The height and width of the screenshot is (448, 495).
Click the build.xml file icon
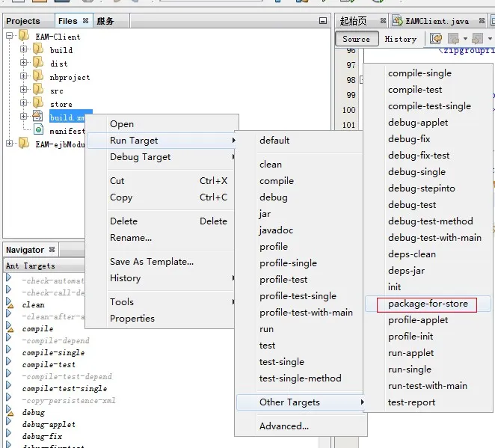38,117
